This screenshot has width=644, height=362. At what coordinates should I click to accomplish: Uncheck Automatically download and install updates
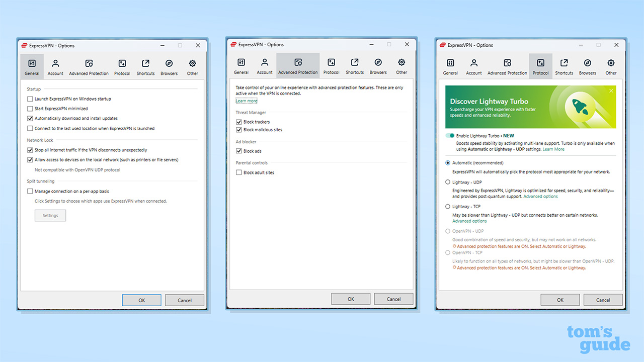[30, 119]
